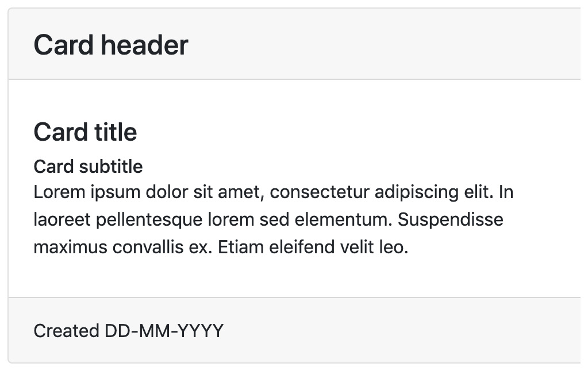Click the "DD-MM-YYYY" date placeholder
This screenshot has height=371, width=588.
[x=164, y=331]
